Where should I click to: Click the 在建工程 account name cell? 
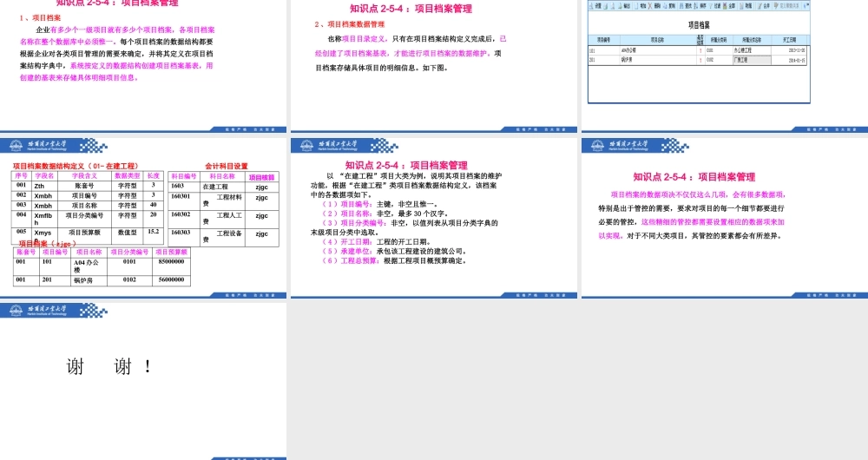tap(222, 187)
